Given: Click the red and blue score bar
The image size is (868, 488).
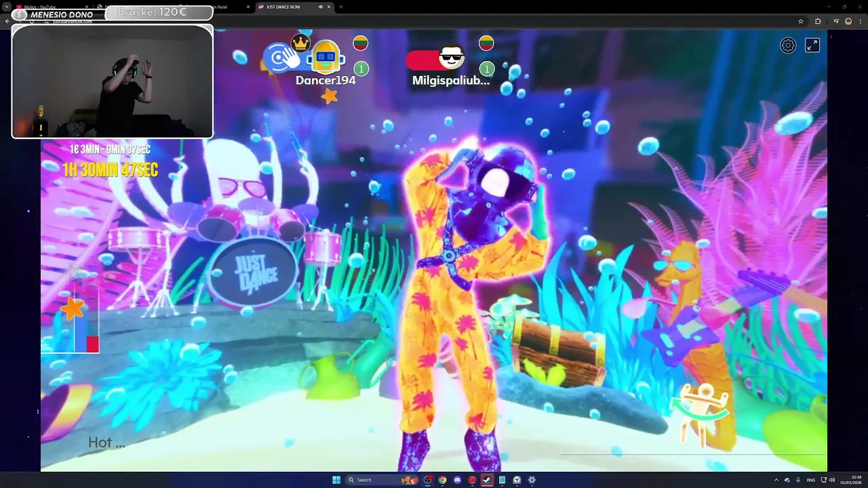Looking at the screenshot, I should [87, 336].
